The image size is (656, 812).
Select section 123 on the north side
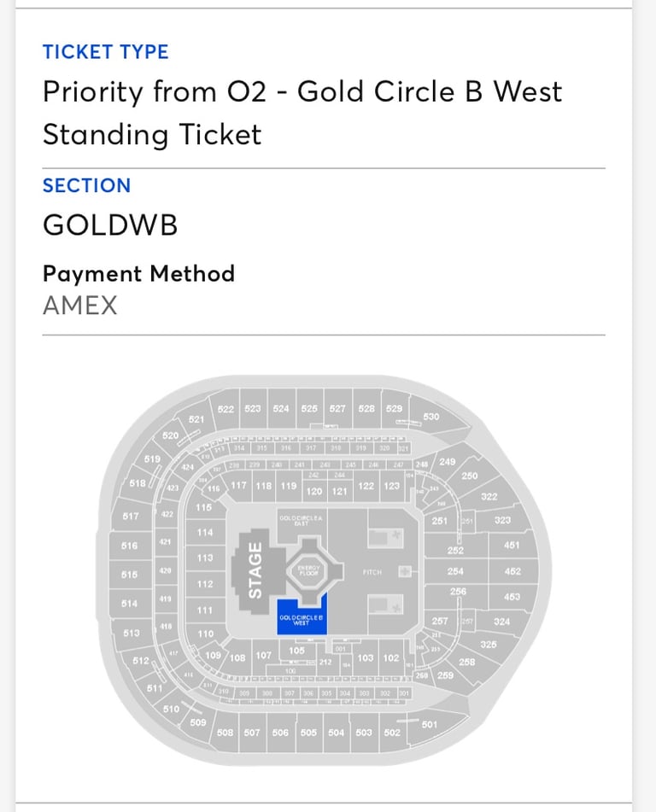click(x=392, y=486)
